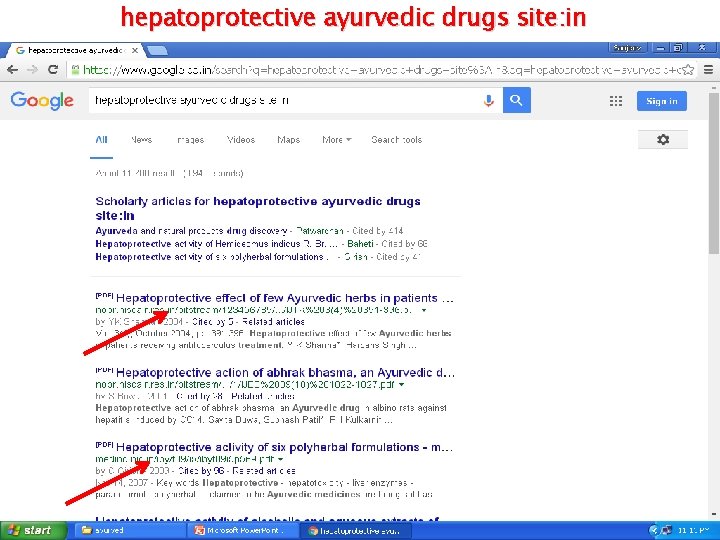The height and width of the screenshot is (540, 720).
Task: Switch to News results tab
Action: [141, 140]
